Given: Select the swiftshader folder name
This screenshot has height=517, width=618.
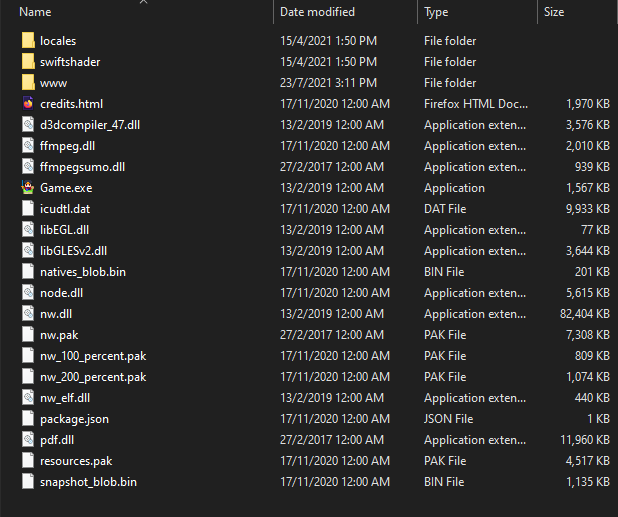Looking at the screenshot, I should (x=70, y=62).
